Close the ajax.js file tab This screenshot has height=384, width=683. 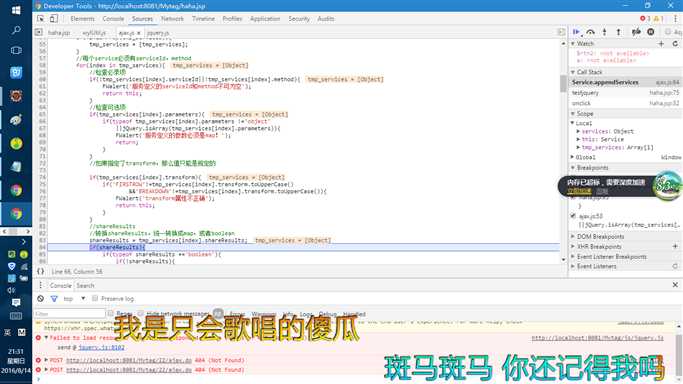139,33
